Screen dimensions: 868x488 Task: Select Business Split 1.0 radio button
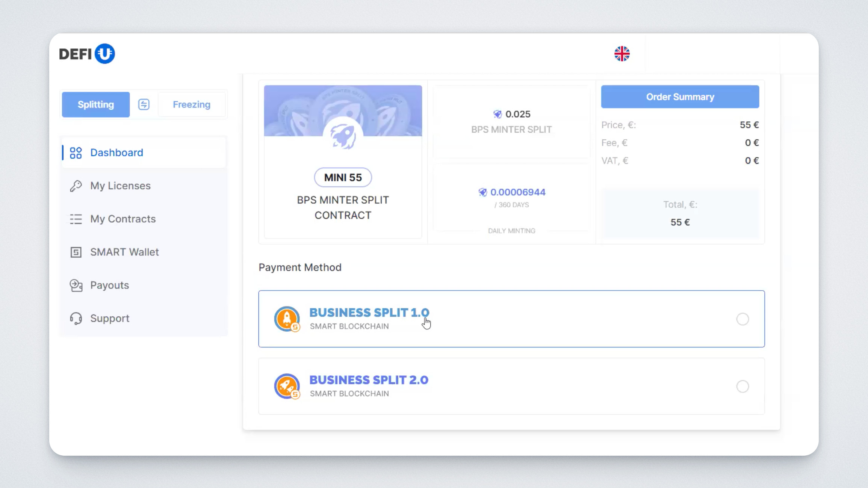click(x=742, y=319)
